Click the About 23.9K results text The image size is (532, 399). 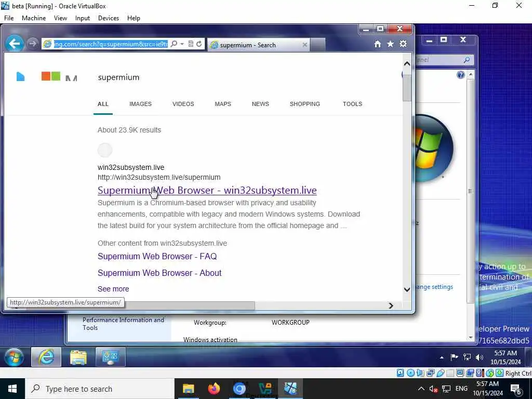[x=129, y=130]
